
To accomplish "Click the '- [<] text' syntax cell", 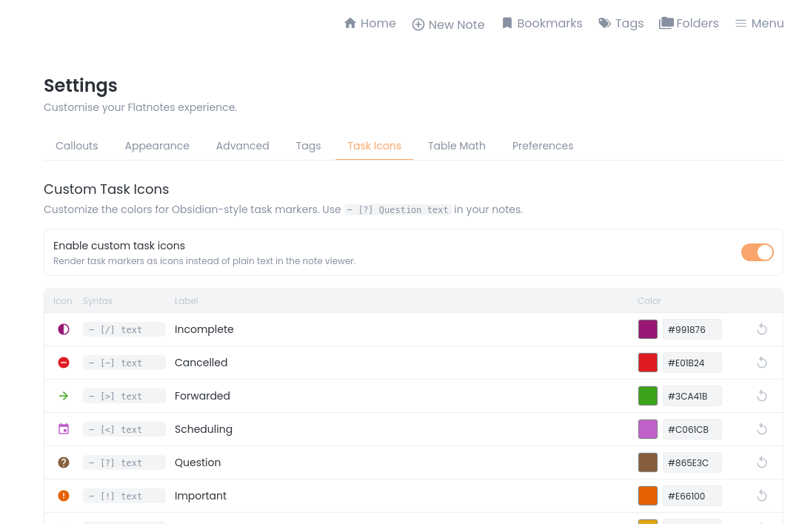I will [124, 429].
